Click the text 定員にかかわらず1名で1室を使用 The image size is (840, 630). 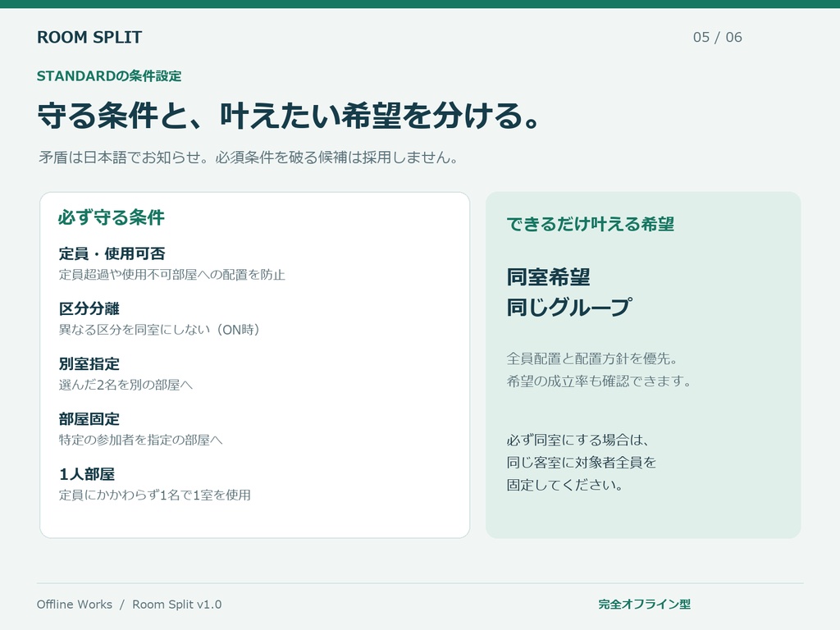click(x=155, y=495)
